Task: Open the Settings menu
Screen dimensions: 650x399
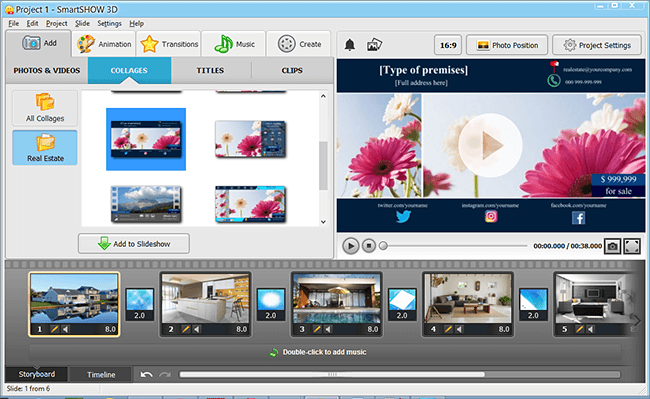Action: click(x=109, y=23)
